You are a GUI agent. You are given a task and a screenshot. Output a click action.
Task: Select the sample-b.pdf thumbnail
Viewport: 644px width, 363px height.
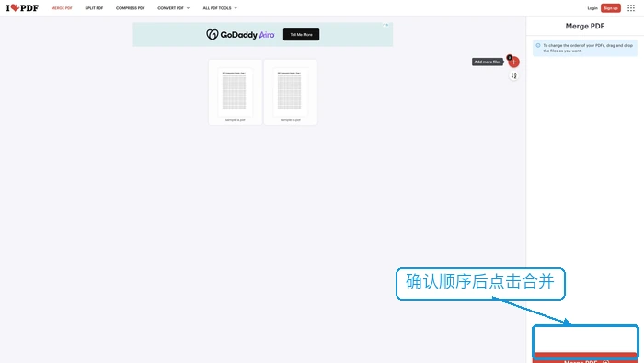(x=291, y=92)
